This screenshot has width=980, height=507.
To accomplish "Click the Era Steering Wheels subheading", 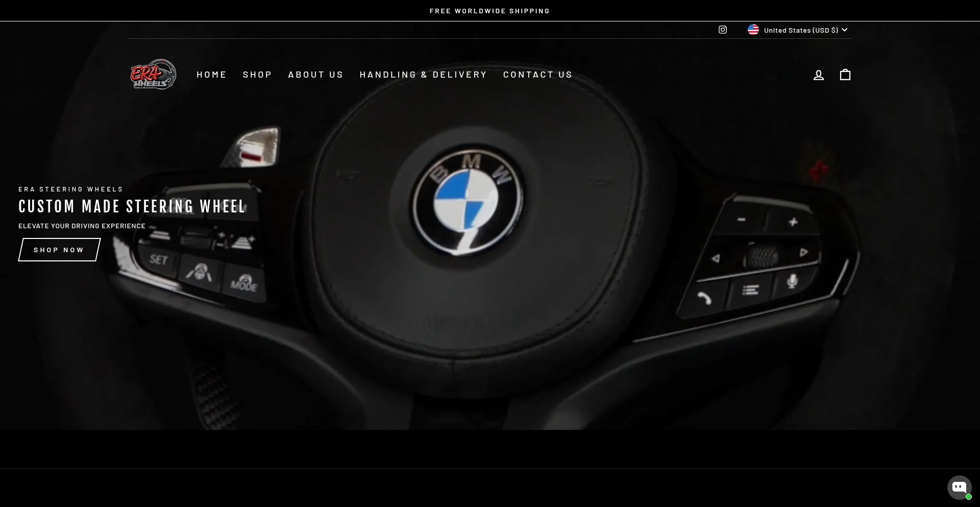I will (x=71, y=189).
